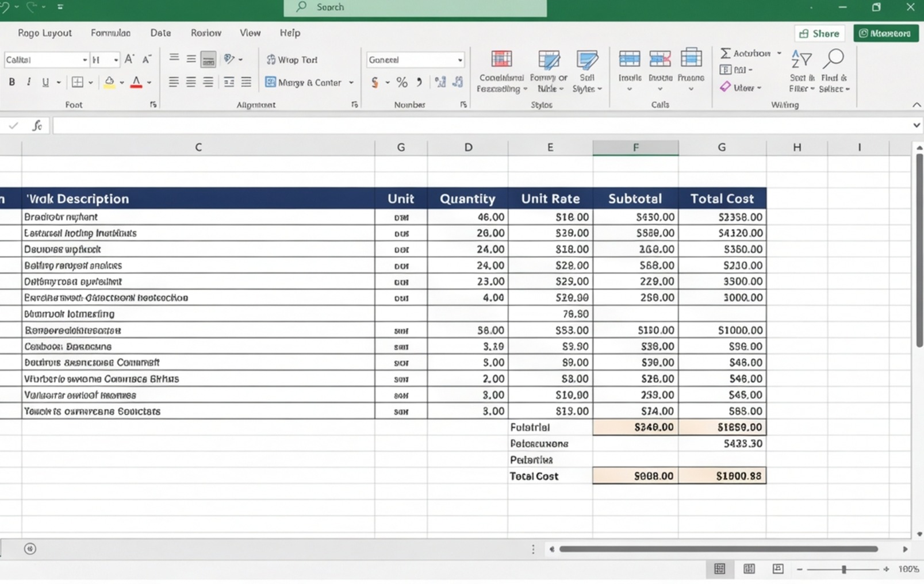Open the Formulas tab
The image size is (924, 584).
point(110,33)
